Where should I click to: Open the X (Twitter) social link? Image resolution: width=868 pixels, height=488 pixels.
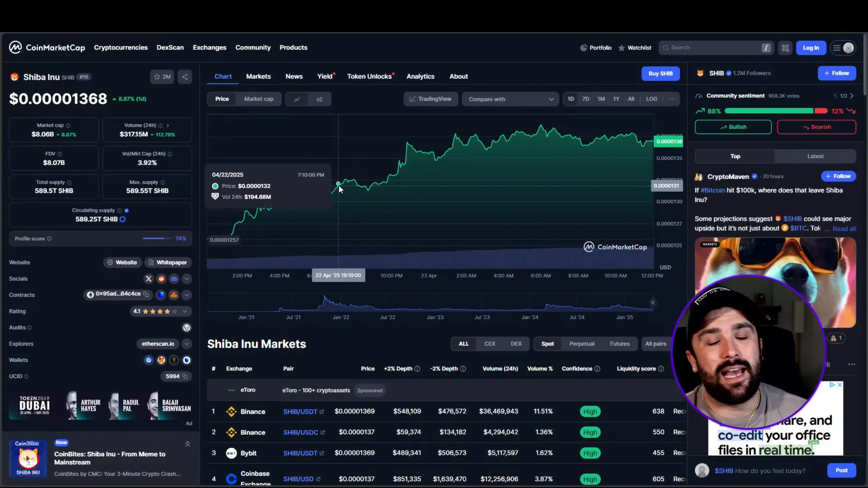148,279
